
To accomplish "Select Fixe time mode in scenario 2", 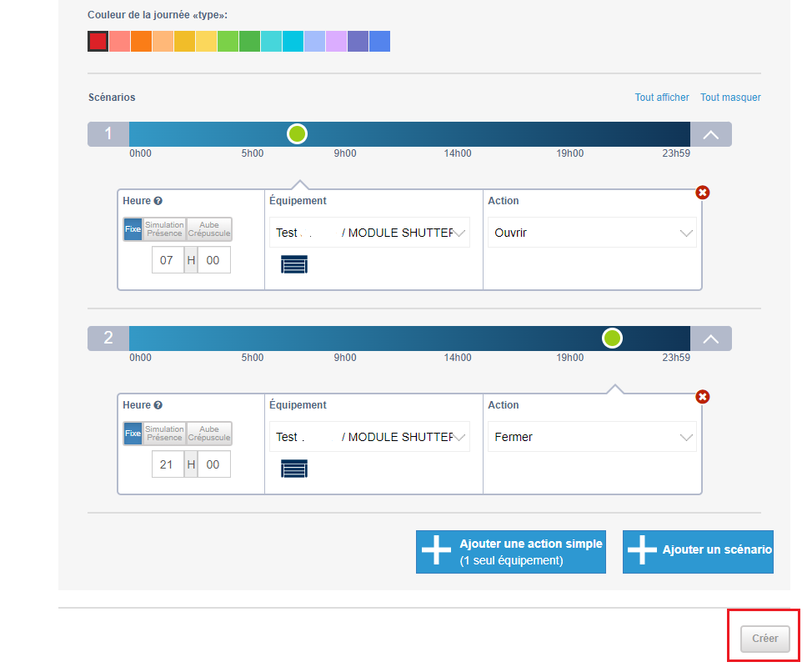I will [133, 433].
